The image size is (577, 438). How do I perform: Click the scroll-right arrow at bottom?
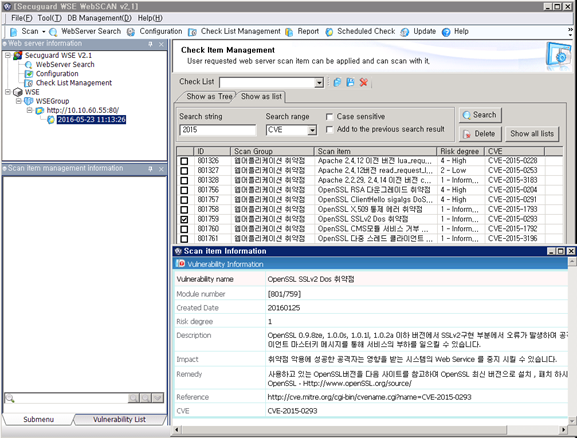[x=563, y=430]
